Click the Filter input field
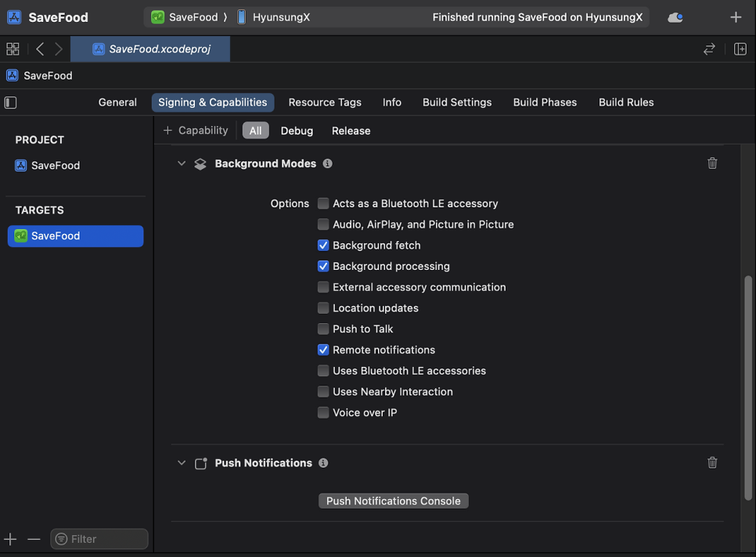The image size is (756, 557). [x=99, y=539]
